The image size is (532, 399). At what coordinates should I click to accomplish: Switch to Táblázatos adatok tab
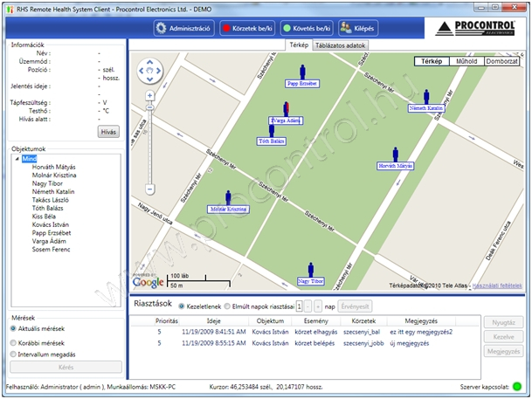pyautogui.click(x=340, y=45)
